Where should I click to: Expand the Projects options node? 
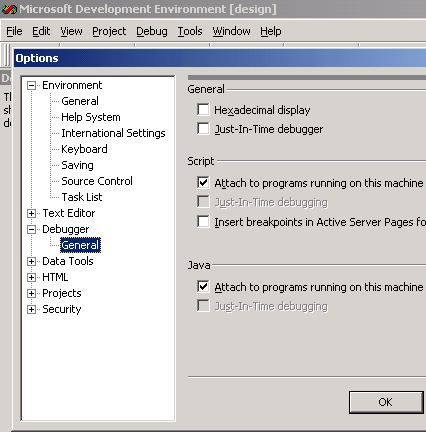coord(31,293)
